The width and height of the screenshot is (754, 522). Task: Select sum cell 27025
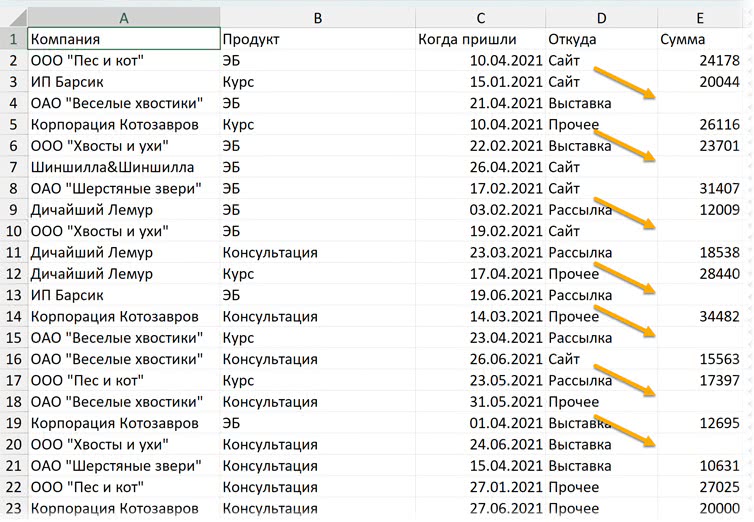700,487
